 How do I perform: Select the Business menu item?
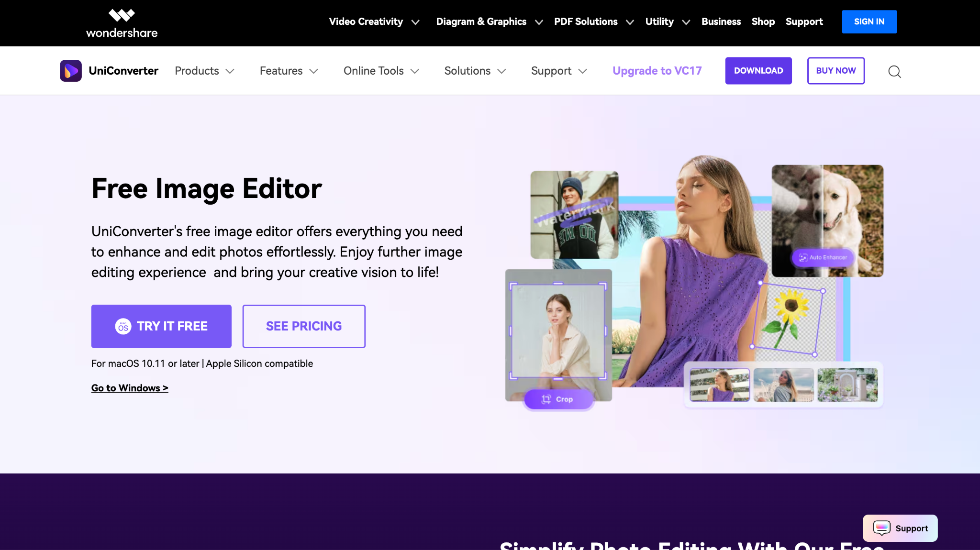coord(721,22)
